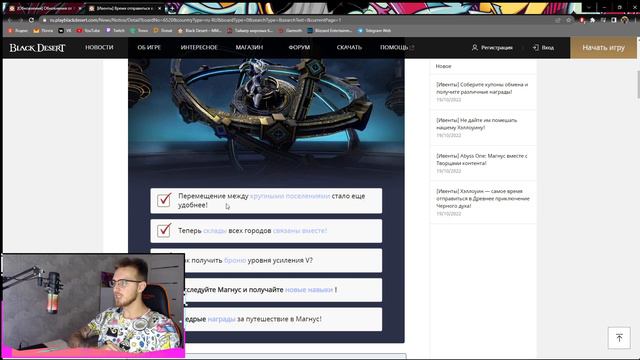
Task: Open the Black Desert bookmark
Action: 200,31
